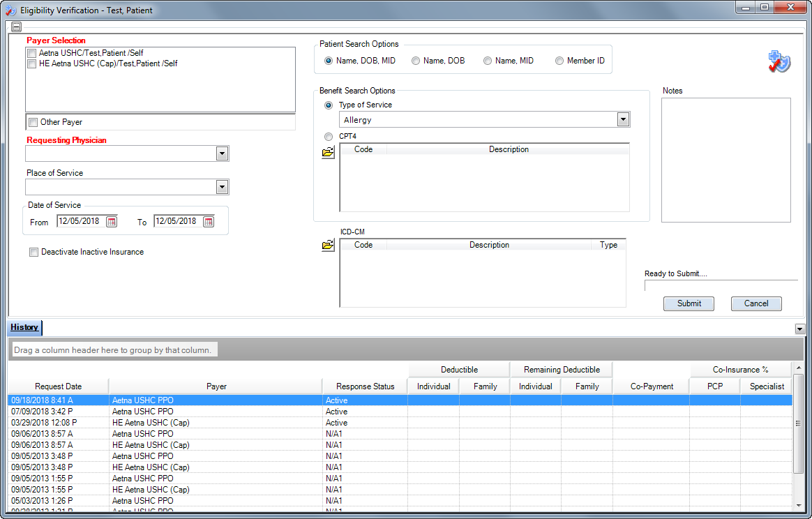812x519 pixels.
Task: Select the 05/03/2013 1:26 P history row
Action: [x=400, y=501]
